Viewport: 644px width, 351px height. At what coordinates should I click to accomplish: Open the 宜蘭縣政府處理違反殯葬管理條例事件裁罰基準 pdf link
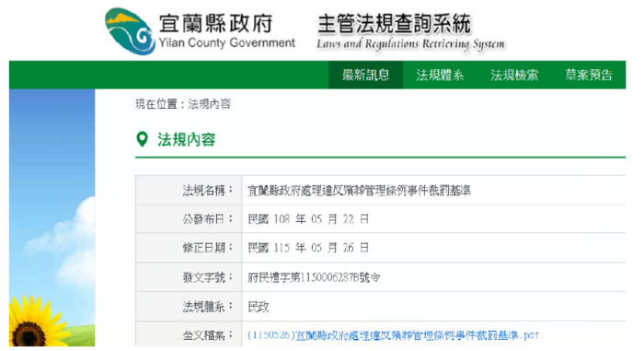pyautogui.click(x=393, y=335)
